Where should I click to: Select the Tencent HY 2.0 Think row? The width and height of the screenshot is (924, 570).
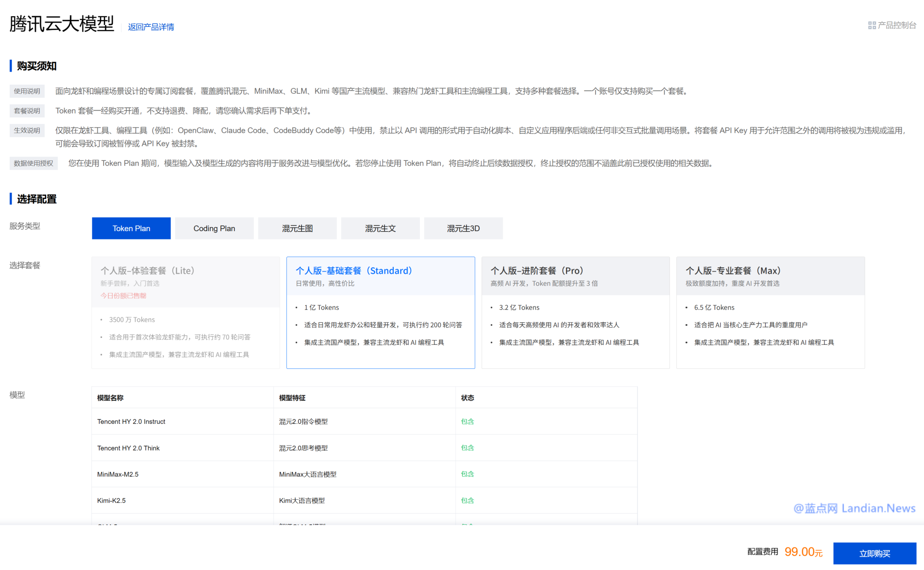(128, 447)
